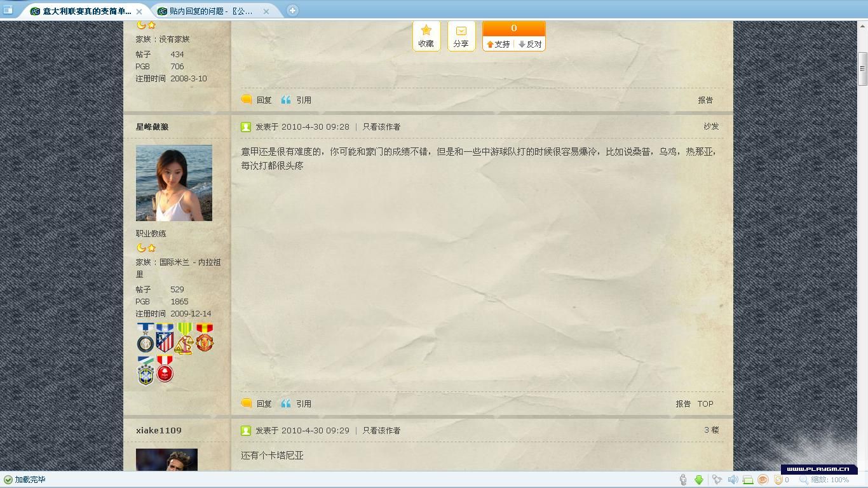The width and height of the screenshot is (868, 488).
Task: Click the 家族：国际米兰 - 内拉祖里 text
Action: 178,268
